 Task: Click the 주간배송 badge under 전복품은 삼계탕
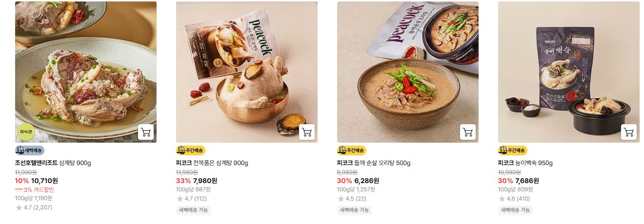click(x=191, y=150)
